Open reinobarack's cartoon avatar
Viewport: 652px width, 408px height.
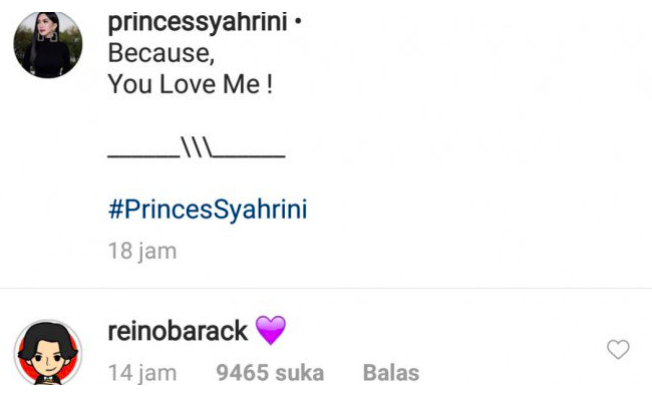pos(48,353)
